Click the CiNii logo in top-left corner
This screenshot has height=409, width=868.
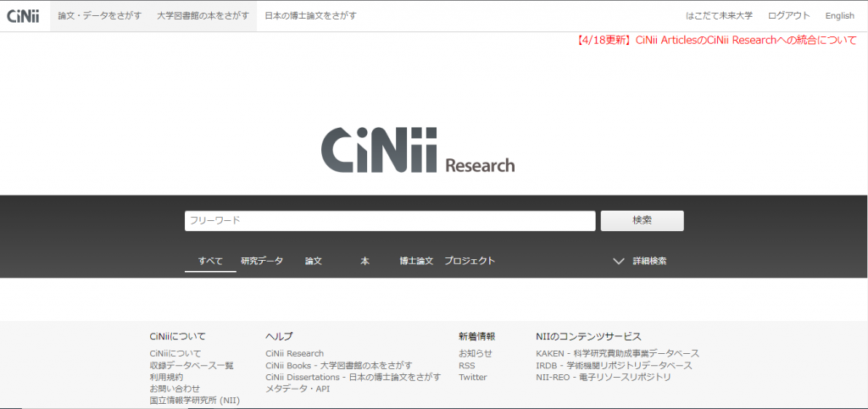[23, 16]
